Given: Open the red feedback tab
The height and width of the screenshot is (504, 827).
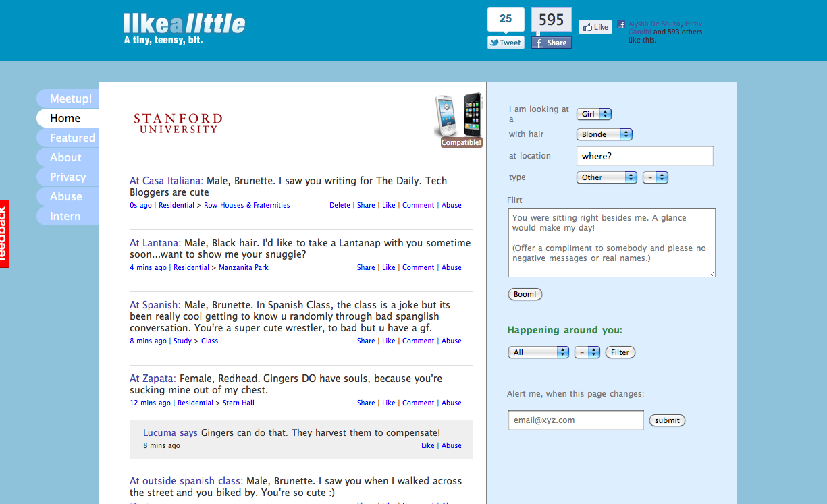Looking at the screenshot, I should [5, 234].
